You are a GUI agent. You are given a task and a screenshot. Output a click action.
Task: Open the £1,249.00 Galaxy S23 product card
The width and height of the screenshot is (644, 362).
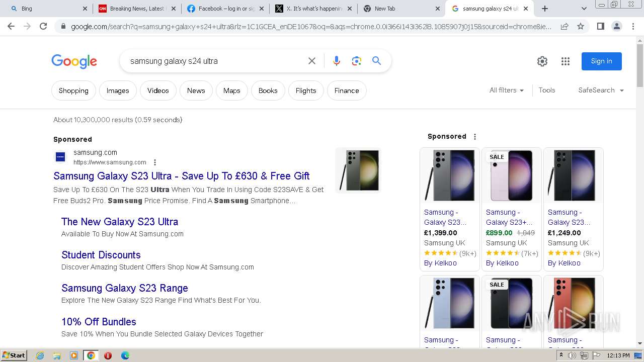click(x=574, y=209)
